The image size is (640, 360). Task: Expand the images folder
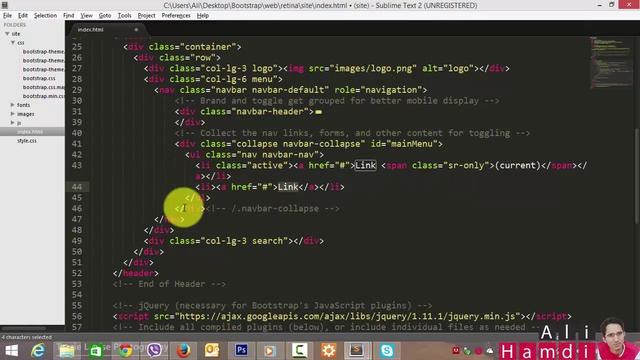(x=13, y=114)
